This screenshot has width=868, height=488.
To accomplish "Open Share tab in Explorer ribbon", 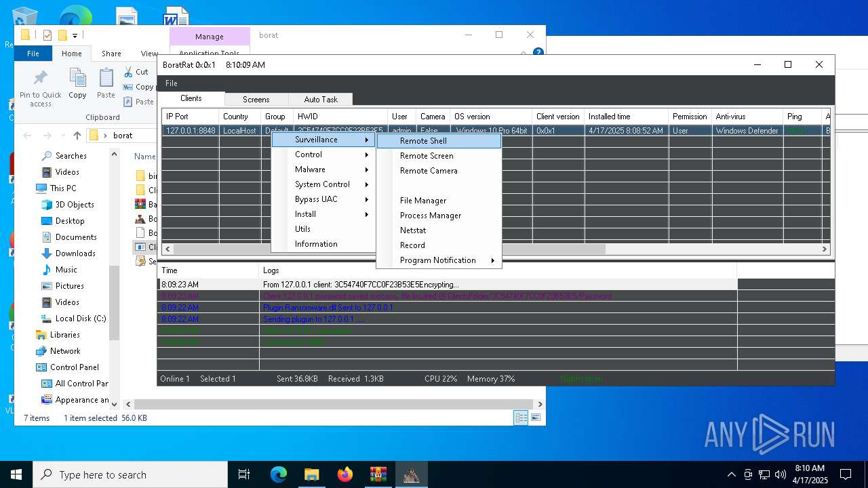I will [111, 54].
